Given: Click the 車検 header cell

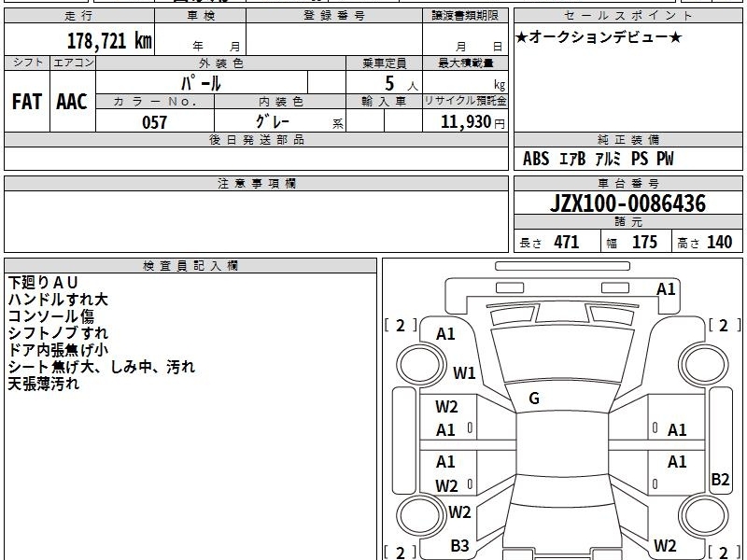Looking at the screenshot, I should tap(201, 16).
